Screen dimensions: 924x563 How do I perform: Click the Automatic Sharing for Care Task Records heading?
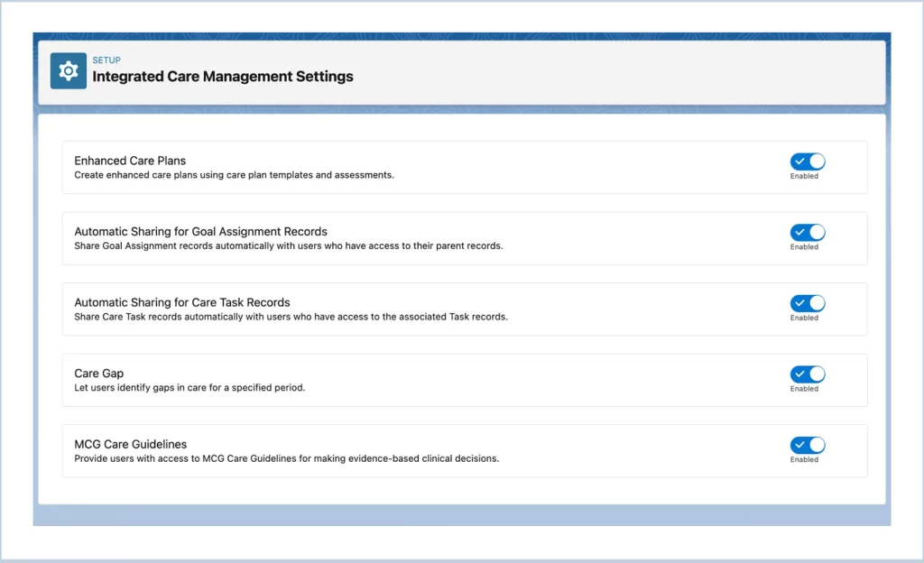point(182,302)
